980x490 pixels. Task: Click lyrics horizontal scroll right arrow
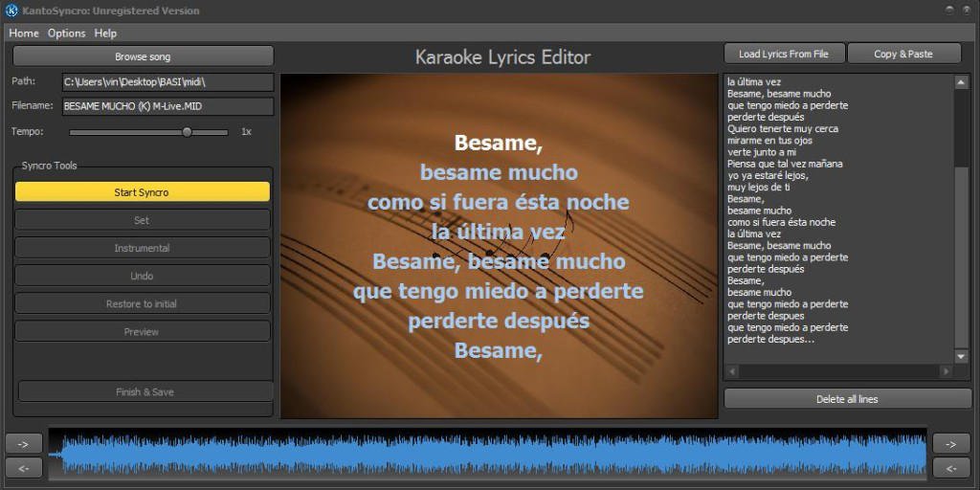(947, 371)
